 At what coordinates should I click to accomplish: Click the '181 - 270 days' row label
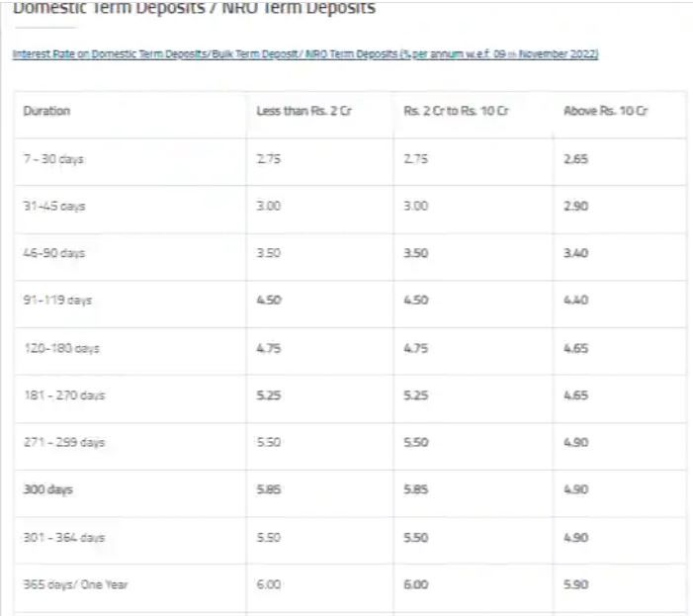click(64, 396)
